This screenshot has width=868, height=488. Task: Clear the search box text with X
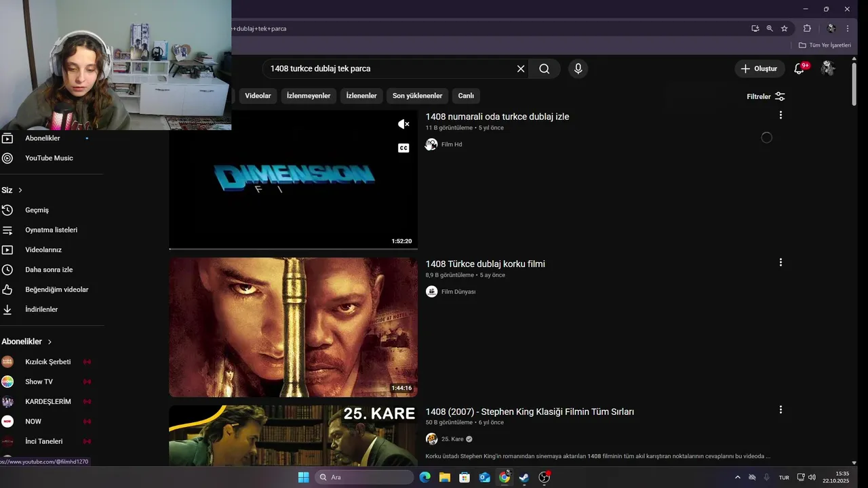(x=521, y=68)
